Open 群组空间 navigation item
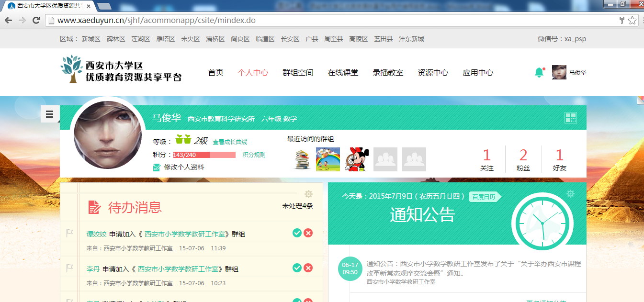Image resolution: width=644 pixels, height=302 pixels. 298,73
